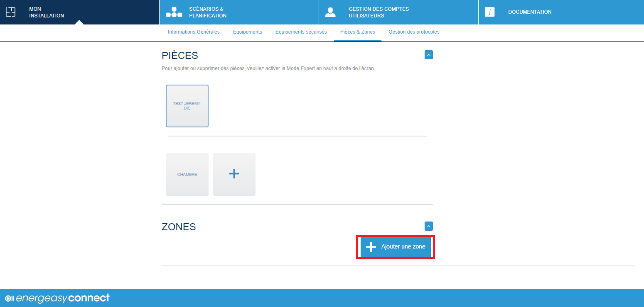Viewport: 644px width, 307px height.
Task: Open the Documentation info icon
Action: (490, 12)
